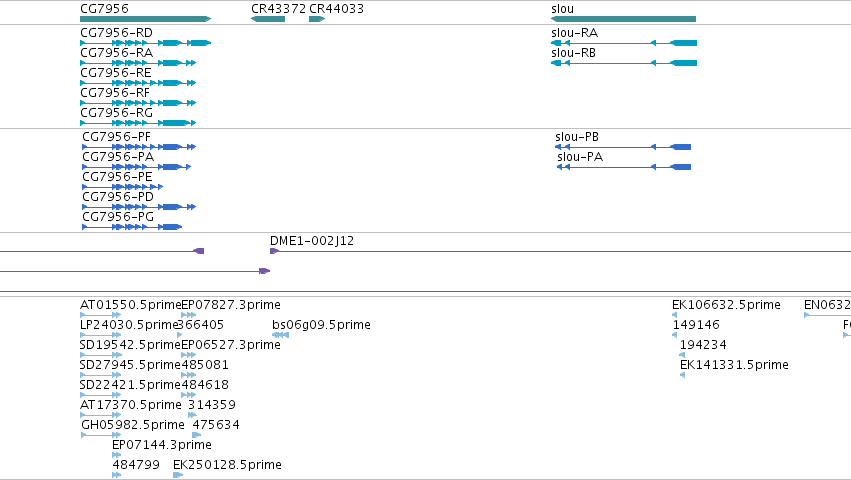Select EST EK250128.5prime label
The image size is (851, 480).
click(227, 465)
